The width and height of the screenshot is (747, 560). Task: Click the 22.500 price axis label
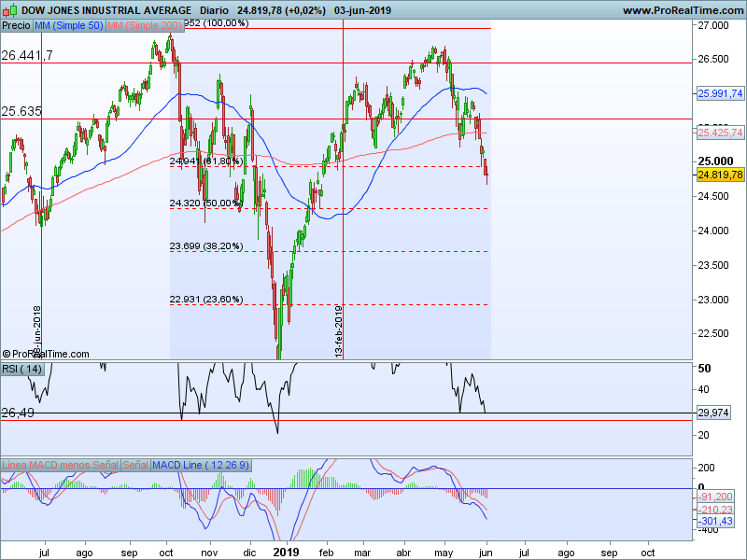[713, 333]
